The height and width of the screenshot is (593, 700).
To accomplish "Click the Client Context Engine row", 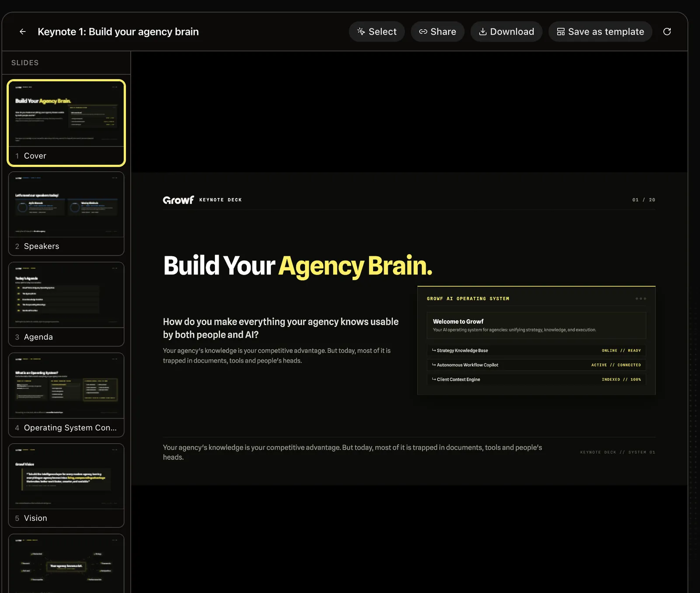I will click(x=536, y=379).
